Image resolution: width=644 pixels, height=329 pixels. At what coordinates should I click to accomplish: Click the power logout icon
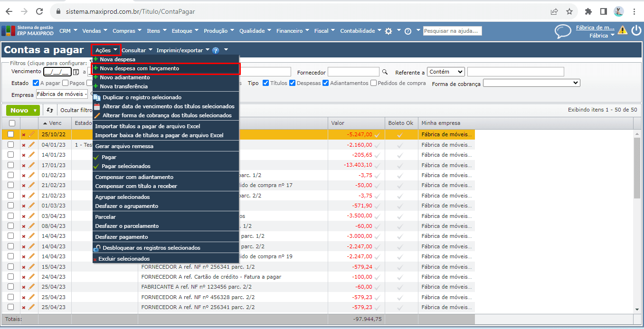(636, 31)
